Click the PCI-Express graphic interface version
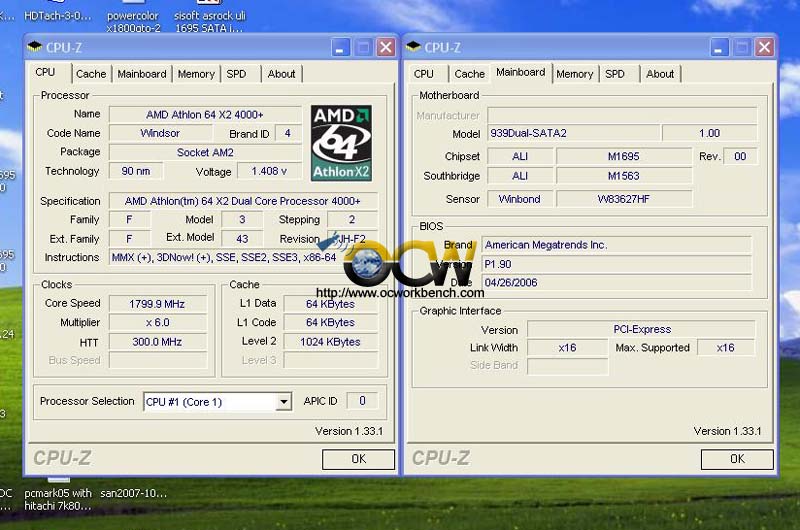The image size is (800, 530). pyautogui.click(x=641, y=329)
